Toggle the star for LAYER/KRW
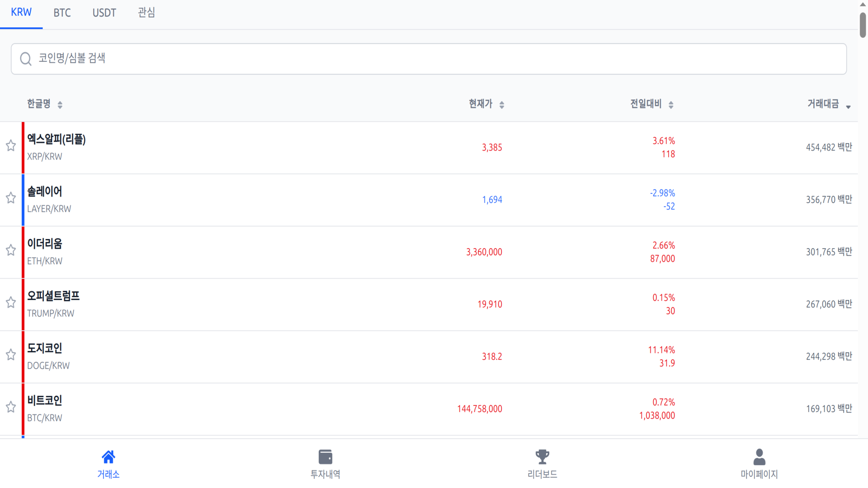The height and width of the screenshot is (488, 868). (11, 198)
